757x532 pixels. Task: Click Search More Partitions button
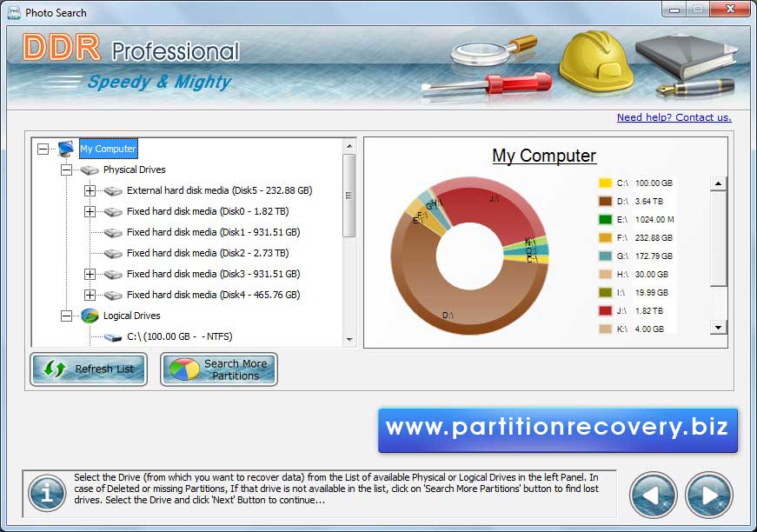pos(219,369)
